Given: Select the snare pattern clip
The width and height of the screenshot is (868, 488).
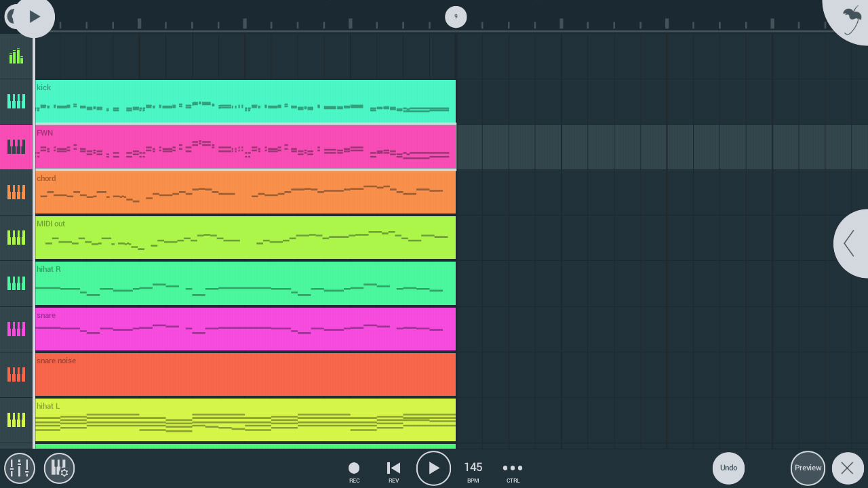Looking at the screenshot, I should point(245,329).
